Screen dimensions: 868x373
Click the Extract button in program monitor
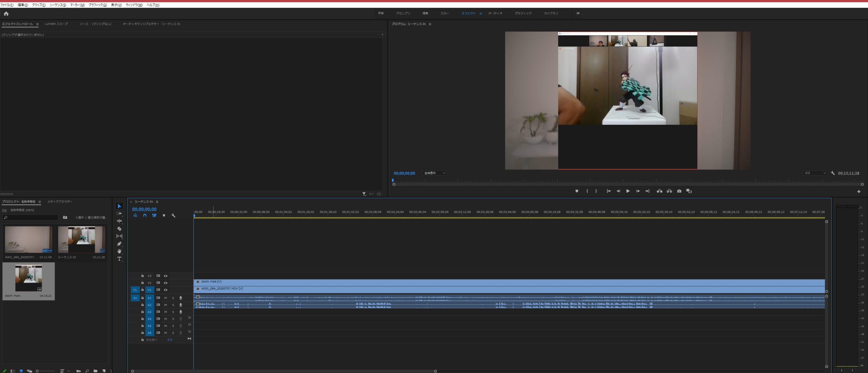click(x=669, y=191)
